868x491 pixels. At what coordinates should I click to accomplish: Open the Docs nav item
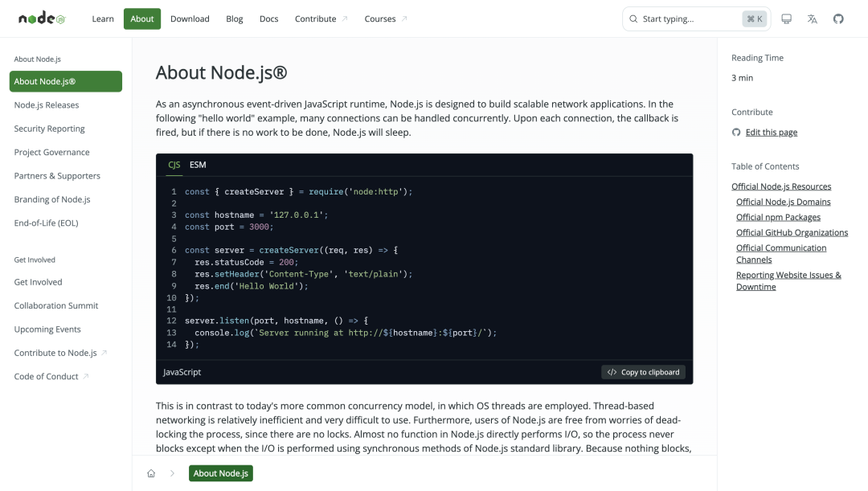point(269,18)
